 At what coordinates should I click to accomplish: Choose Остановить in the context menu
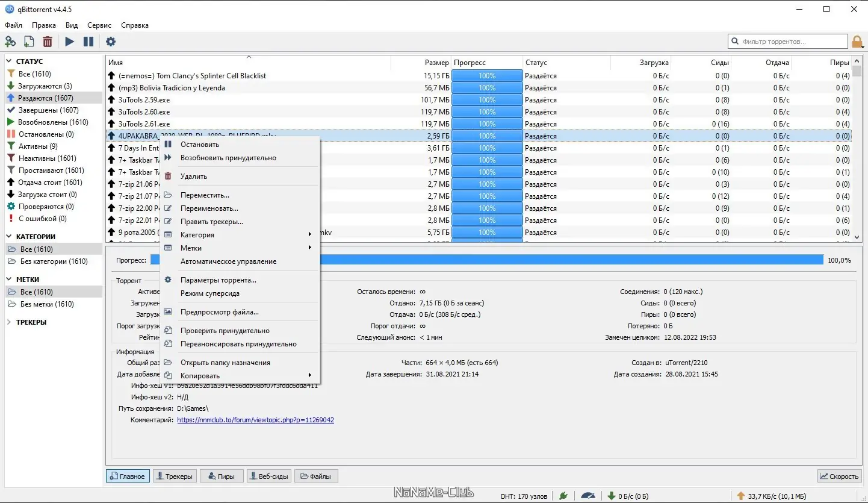point(240,145)
